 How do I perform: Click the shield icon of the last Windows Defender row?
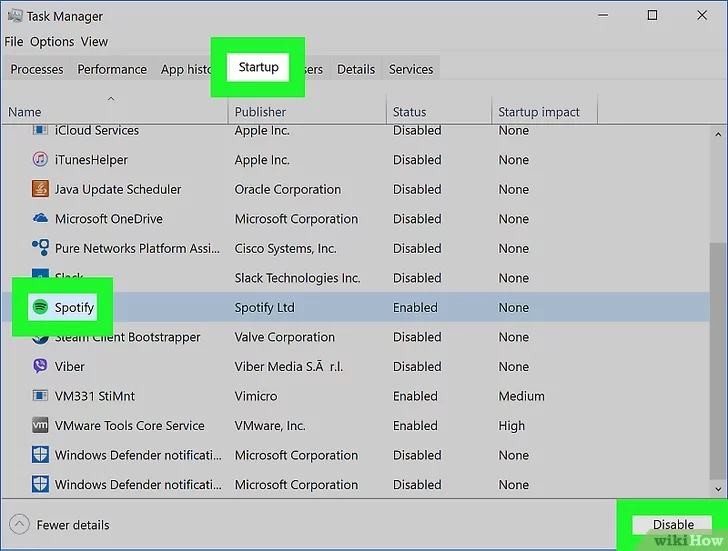pyautogui.click(x=40, y=484)
